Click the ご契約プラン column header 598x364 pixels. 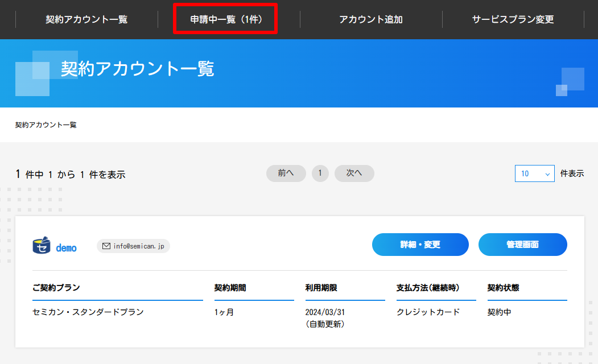pyautogui.click(x=56, y=288)
